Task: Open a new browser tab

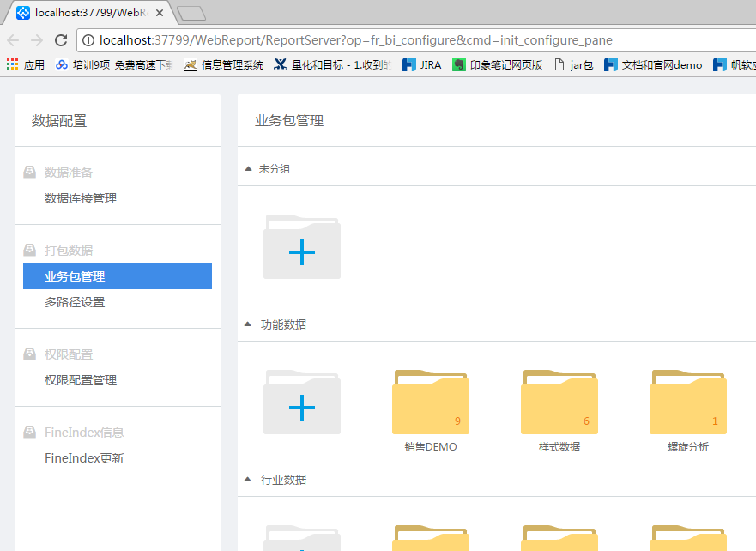Action: point(191,14)
